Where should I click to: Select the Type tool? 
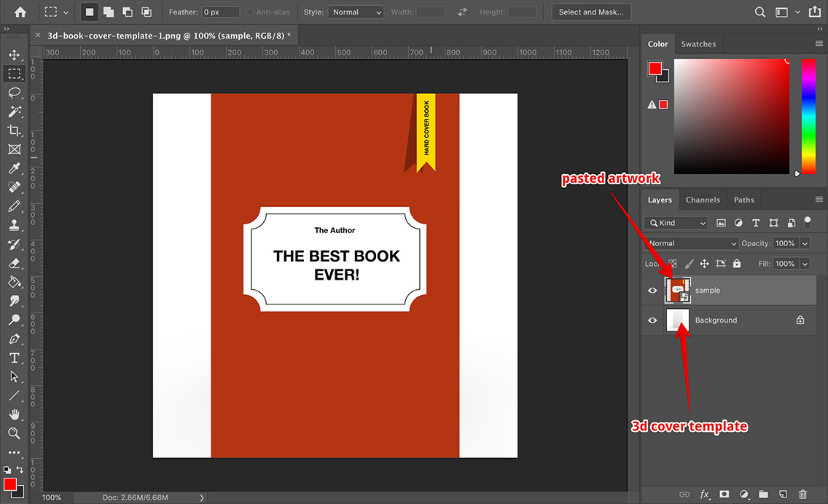pos(15,358)
